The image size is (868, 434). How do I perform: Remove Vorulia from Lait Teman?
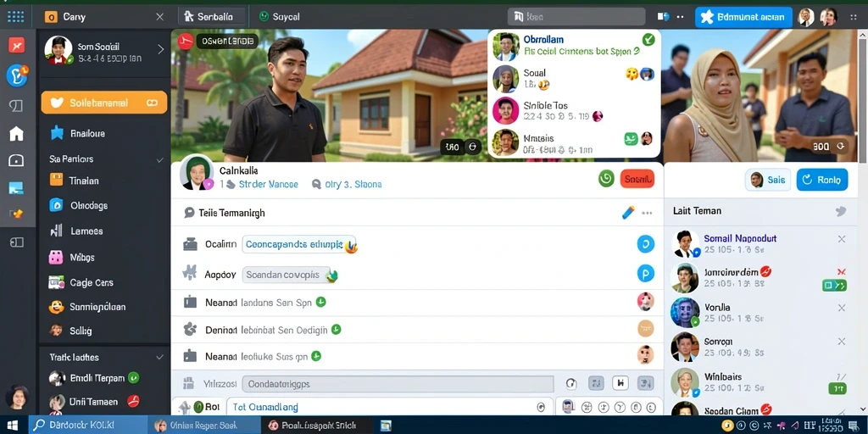[x=842, y=308]
